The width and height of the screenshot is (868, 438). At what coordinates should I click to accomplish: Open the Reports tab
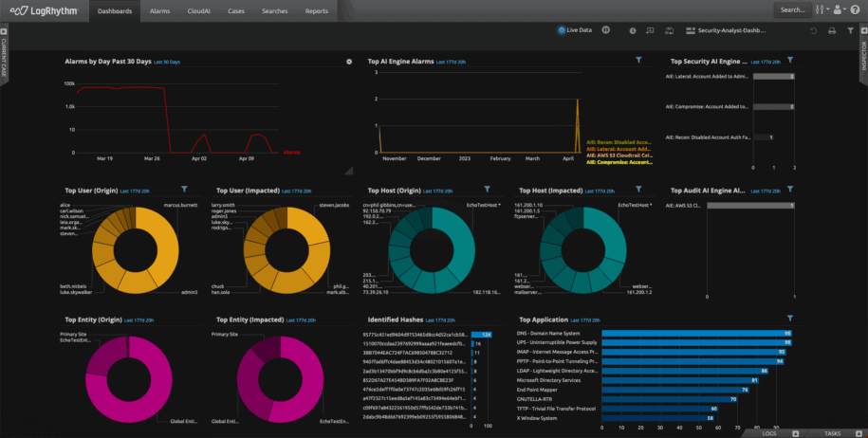(317, 11)
